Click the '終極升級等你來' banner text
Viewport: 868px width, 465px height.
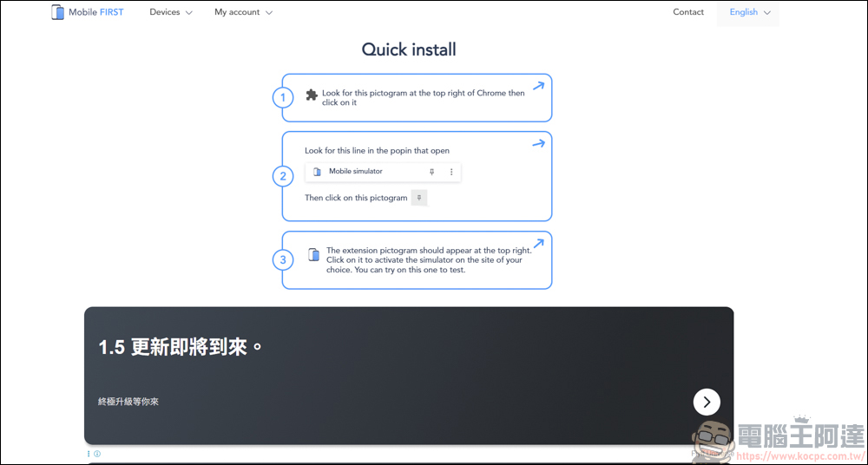tap(128, 402)
